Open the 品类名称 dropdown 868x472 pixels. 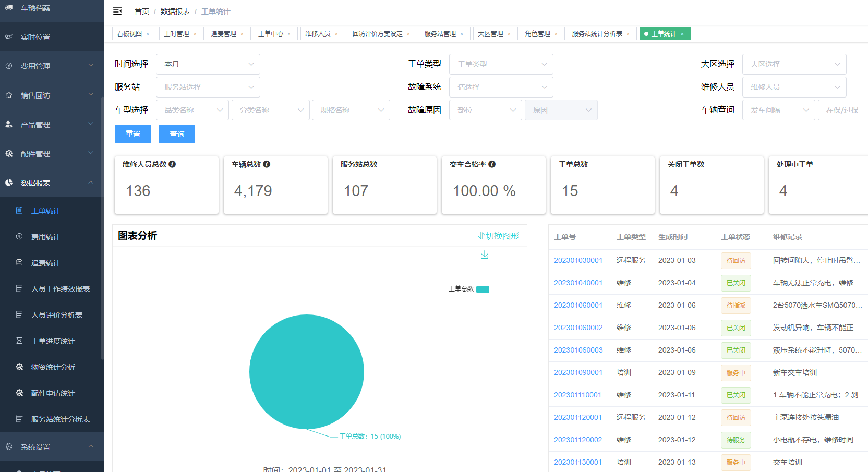pyautogui.click(x=192, y=110)
